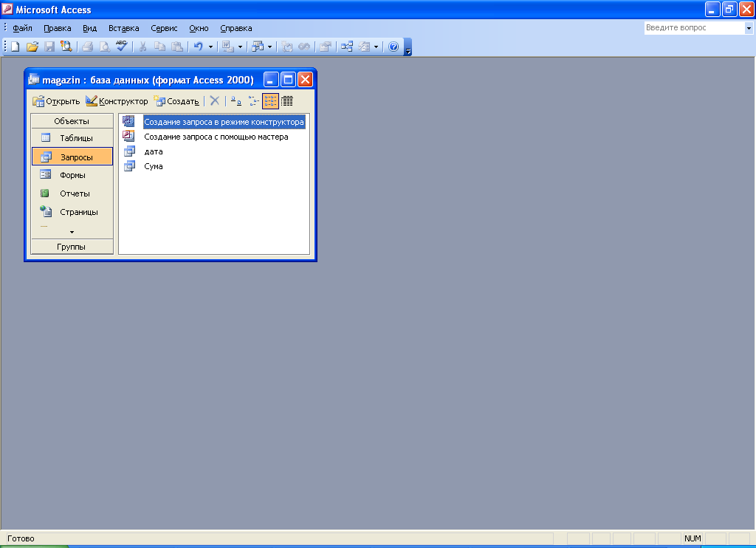Open the New object dropdown arrow
The height and width of the screenshot is (548, 756).
coord(376,47)
